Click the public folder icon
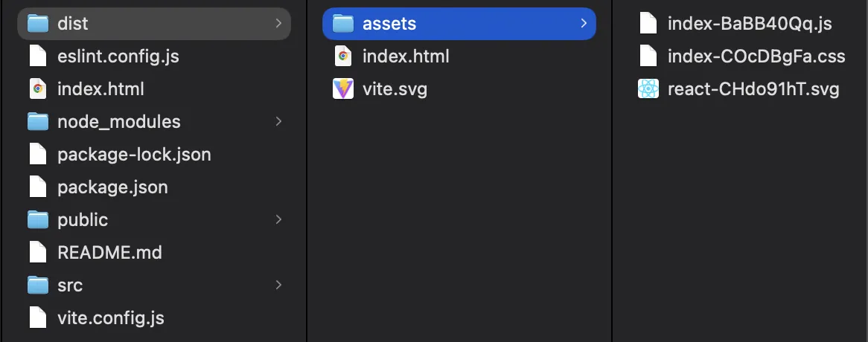Image resolution: width=868 pixels, height=342 pixels. tap(38, 220)
